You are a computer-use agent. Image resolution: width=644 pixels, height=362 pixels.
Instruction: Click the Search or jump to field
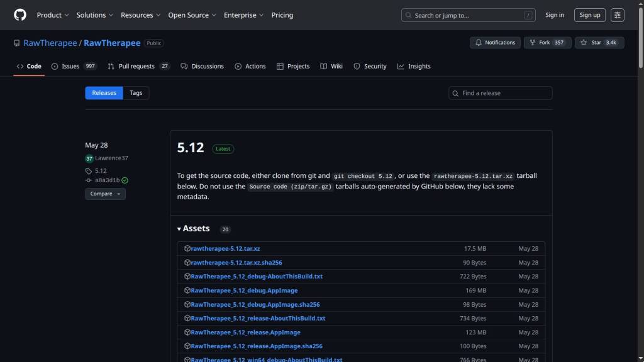coord(468,15)
